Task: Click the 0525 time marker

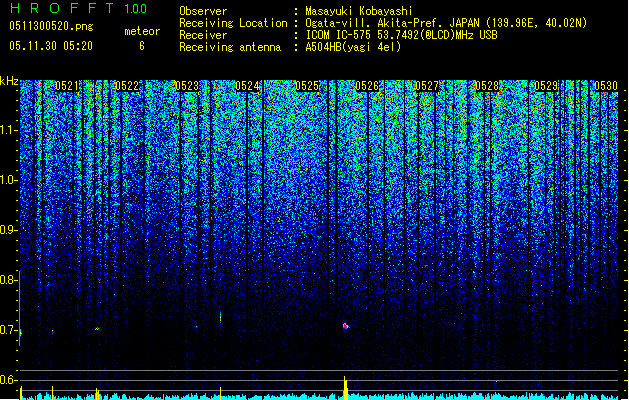Action: [x=307, y=86]
